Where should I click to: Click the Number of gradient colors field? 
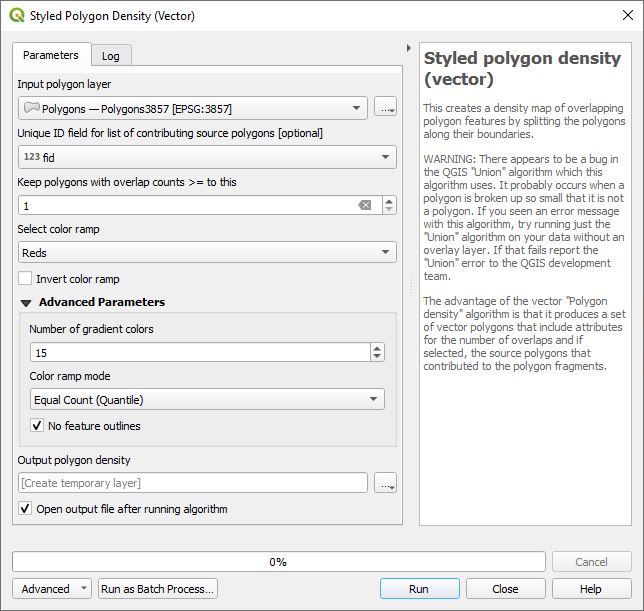(200, 352)
